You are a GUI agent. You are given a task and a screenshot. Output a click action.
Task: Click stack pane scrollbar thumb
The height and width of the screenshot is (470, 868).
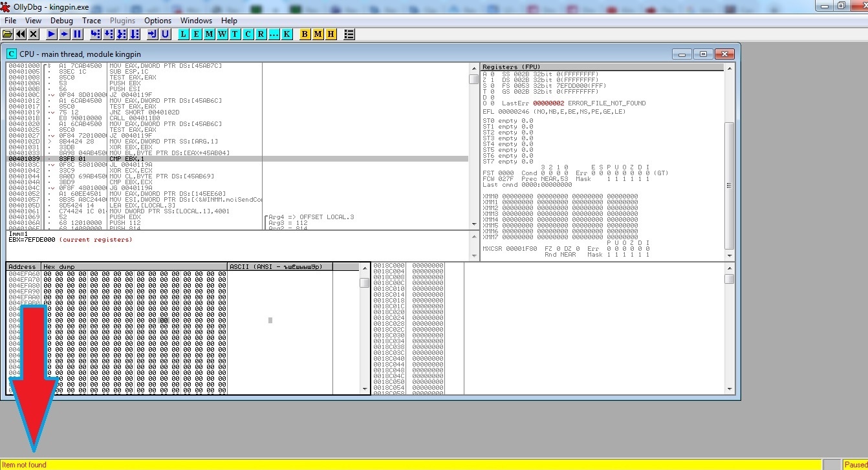729,279
